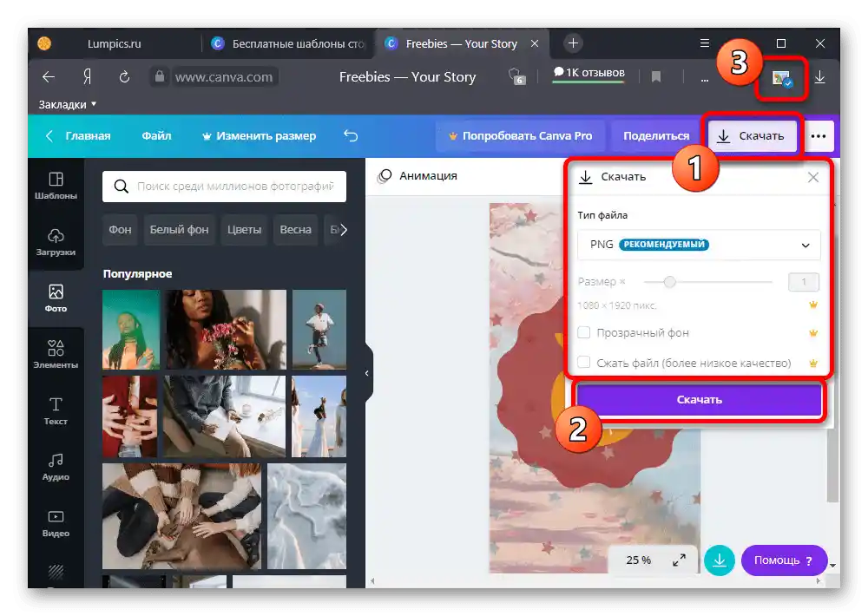This screenshot has width=868, height=616.
Task: Click the photo search input field
Action: point(224,187)
